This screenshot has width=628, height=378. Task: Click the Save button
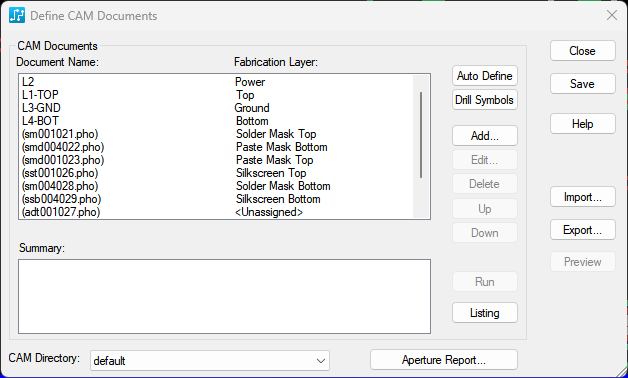point(582,84)
